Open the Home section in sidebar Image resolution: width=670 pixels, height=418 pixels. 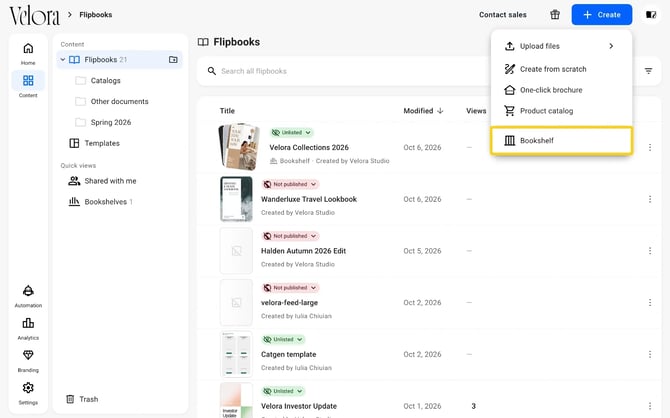(x=28, y=53)
